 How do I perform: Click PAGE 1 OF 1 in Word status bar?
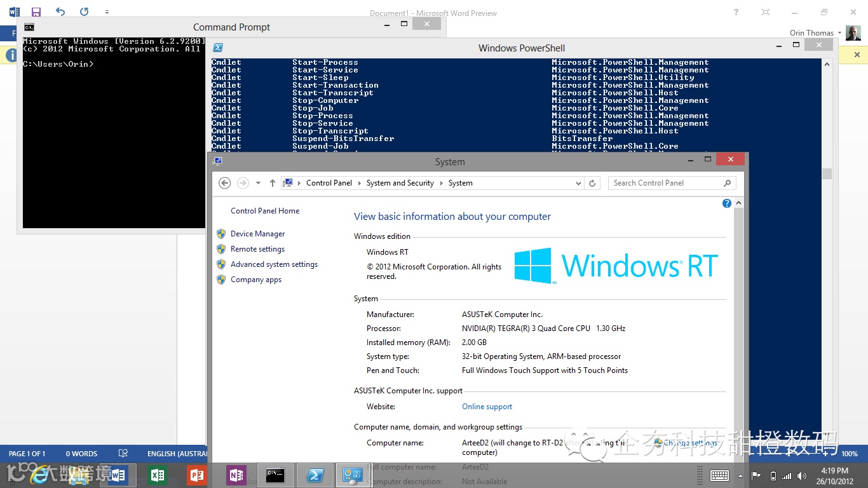click(27, 454)
